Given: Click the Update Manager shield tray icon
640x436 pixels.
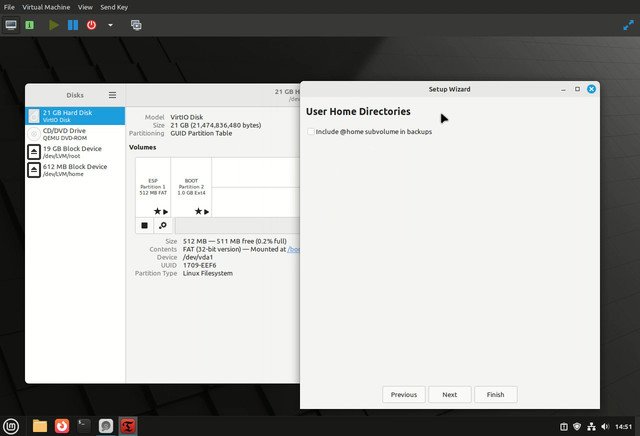Looking at the screenshot, I should click(577, 427).
